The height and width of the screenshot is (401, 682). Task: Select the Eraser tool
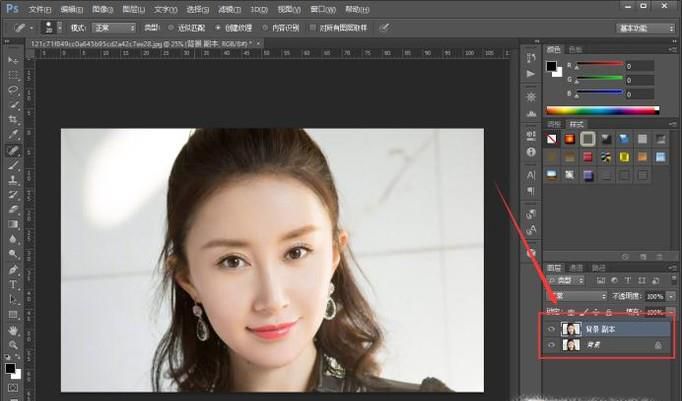(x=13, y=209)
